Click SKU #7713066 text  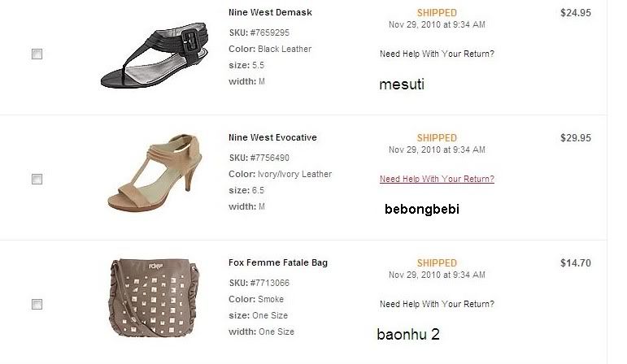(259, 283)
